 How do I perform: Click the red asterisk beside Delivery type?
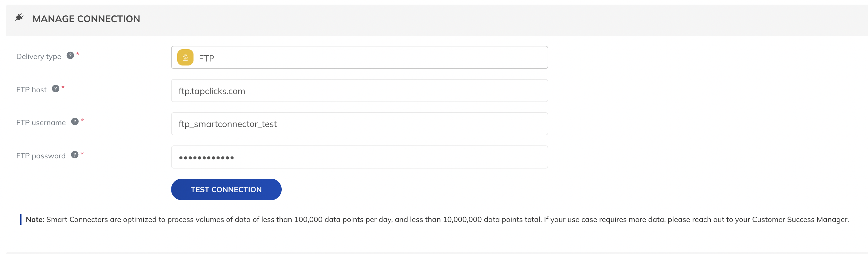pos(77,54)
